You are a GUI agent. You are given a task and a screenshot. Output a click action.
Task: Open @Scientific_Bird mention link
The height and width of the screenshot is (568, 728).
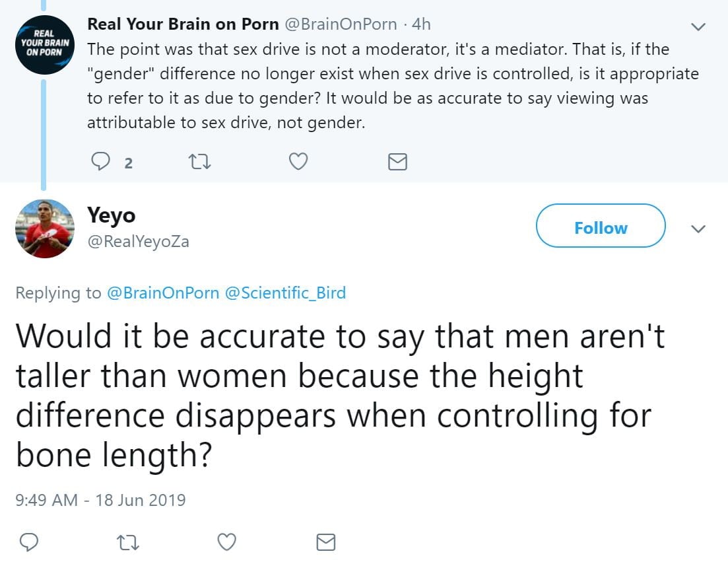tap(285, 293)
